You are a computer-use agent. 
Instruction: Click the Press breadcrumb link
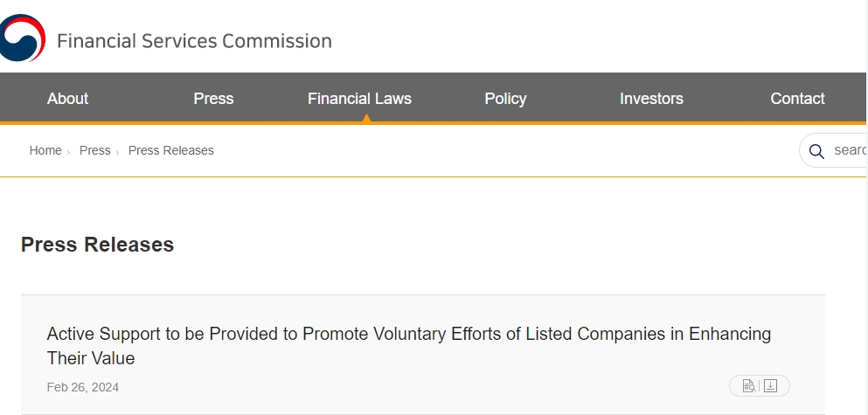point(94,150)
